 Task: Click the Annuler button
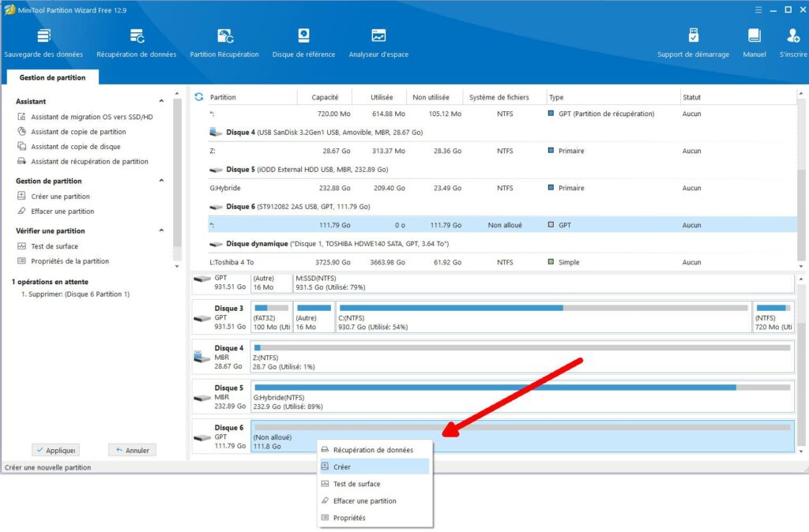coord(132,451)
